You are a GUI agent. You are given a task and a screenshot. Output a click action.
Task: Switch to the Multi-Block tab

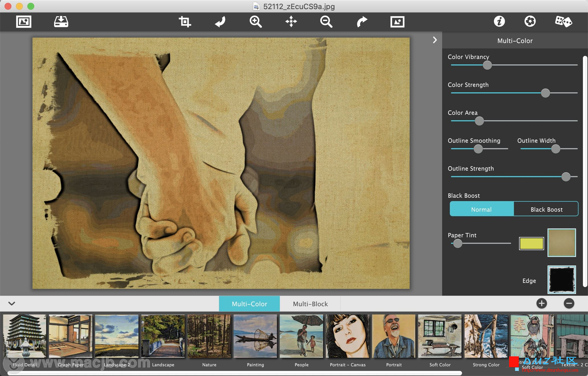310,304
